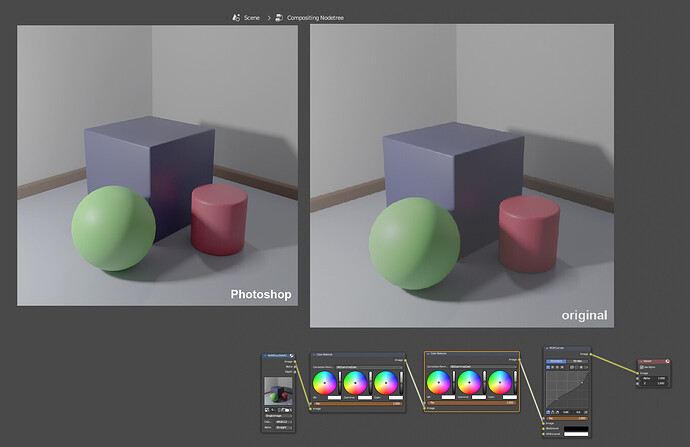Collapse the Viewer node

click(641, 361)
